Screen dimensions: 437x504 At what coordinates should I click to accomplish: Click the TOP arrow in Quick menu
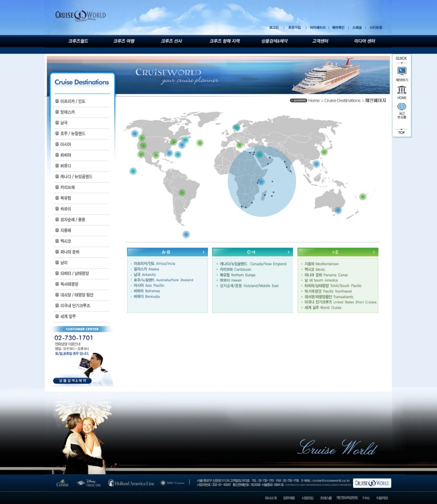402,131
